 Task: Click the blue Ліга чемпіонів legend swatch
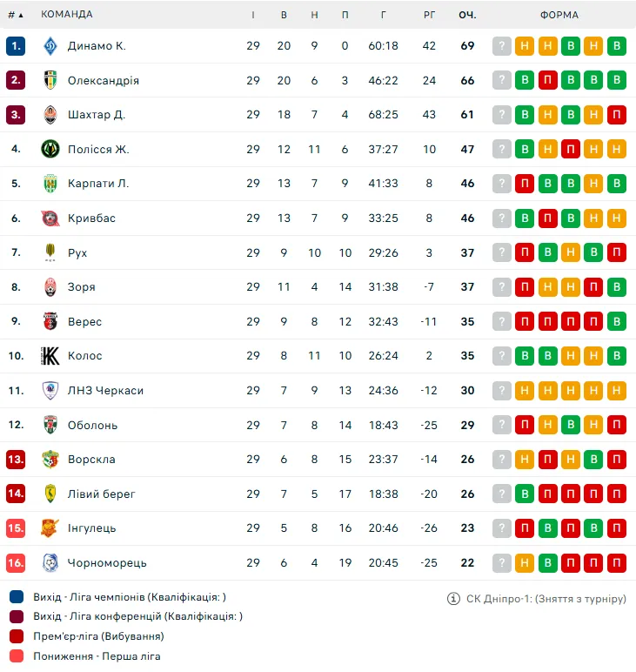pyautogui.click(x=17, y=597)
